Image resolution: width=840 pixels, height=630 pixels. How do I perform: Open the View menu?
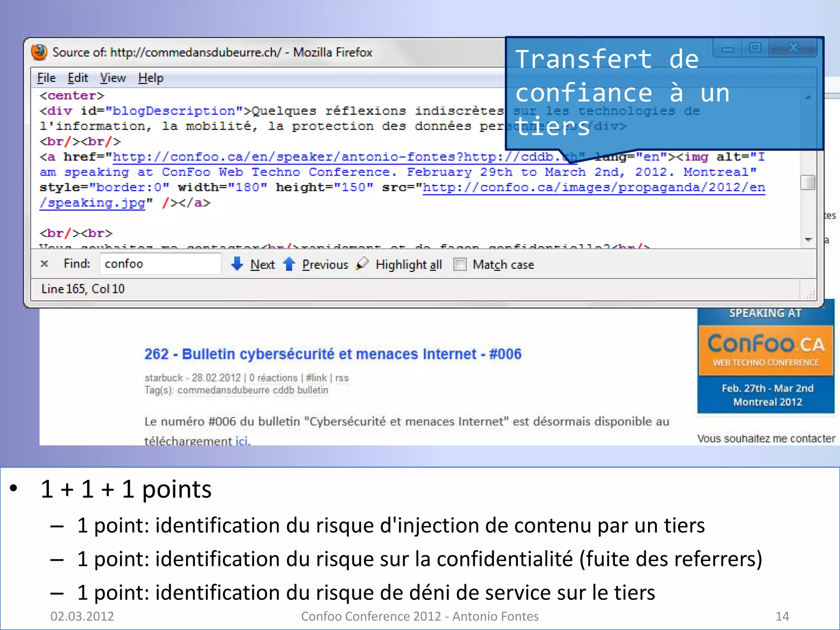[113, 78]
